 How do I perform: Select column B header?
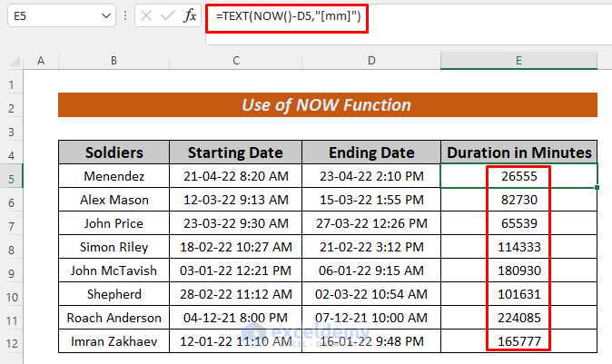[x=114, y=61]
